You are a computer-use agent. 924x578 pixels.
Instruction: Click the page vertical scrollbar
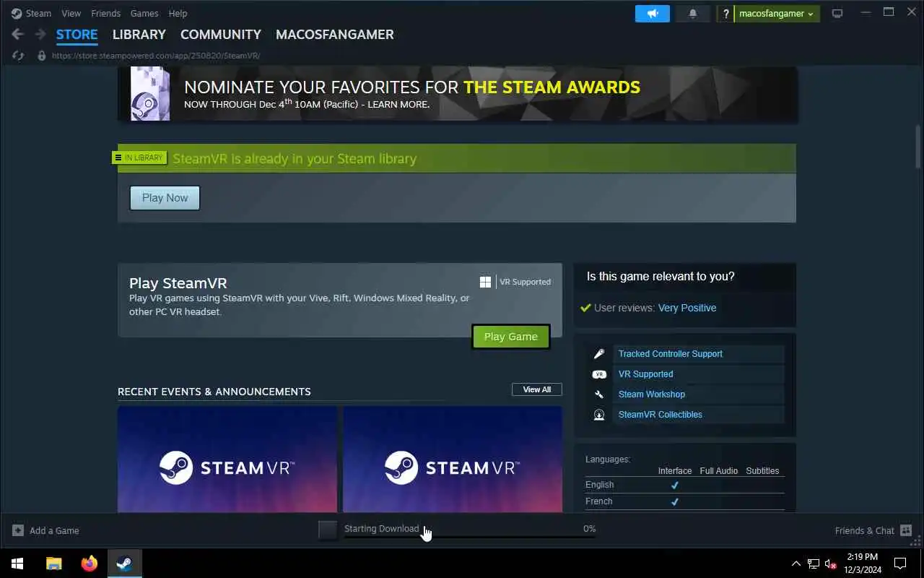coord(918,147)
